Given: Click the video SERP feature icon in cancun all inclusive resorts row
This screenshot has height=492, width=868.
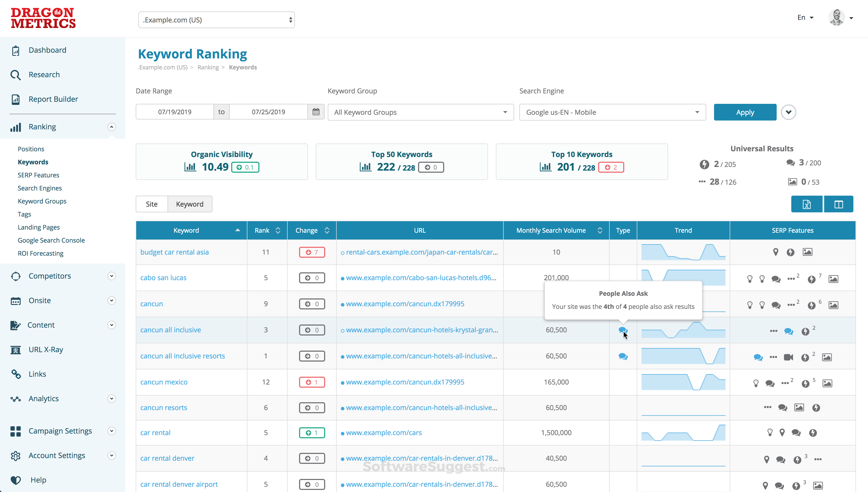Looking at the screenshot, I should pyautogui.click(x=788, y=357).
